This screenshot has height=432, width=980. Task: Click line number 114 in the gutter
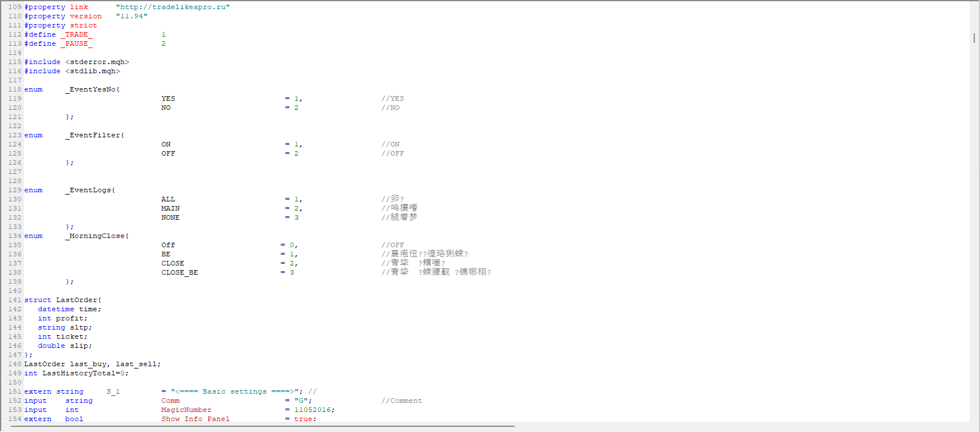click(15, 53)
